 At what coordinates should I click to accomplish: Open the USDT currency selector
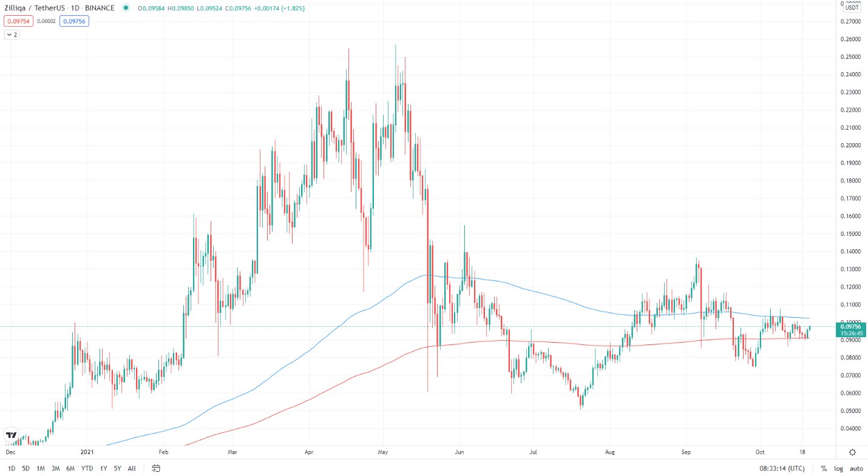tap(852, 7)
